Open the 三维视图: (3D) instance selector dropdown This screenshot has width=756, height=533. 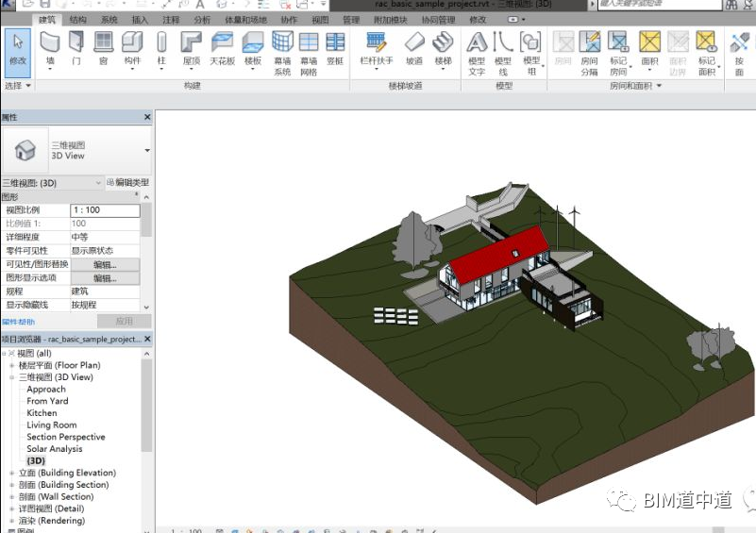coord(98,183)
